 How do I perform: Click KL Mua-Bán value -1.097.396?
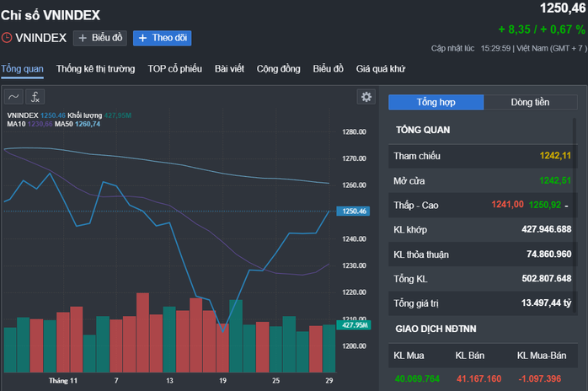point(540,378)
